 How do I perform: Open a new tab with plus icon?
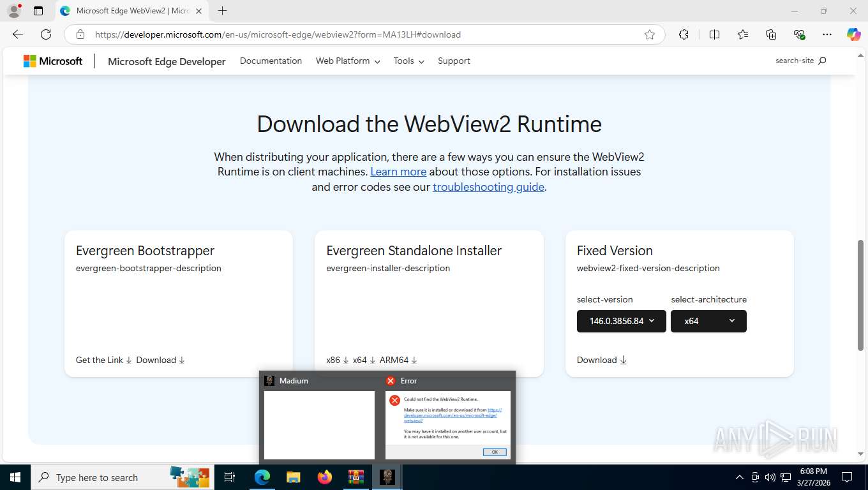pyautogui.click(x=222, y=11)
